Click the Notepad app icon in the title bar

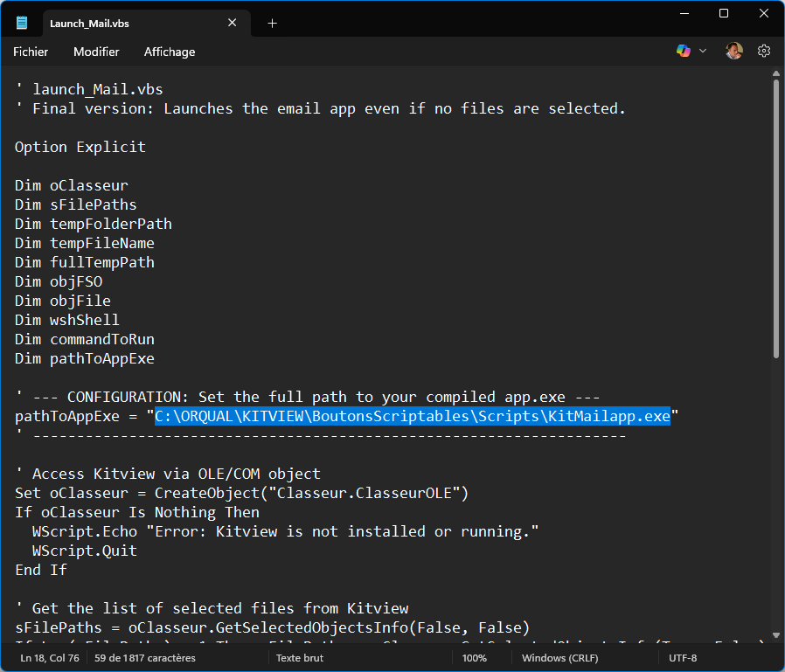pos(22,24)
